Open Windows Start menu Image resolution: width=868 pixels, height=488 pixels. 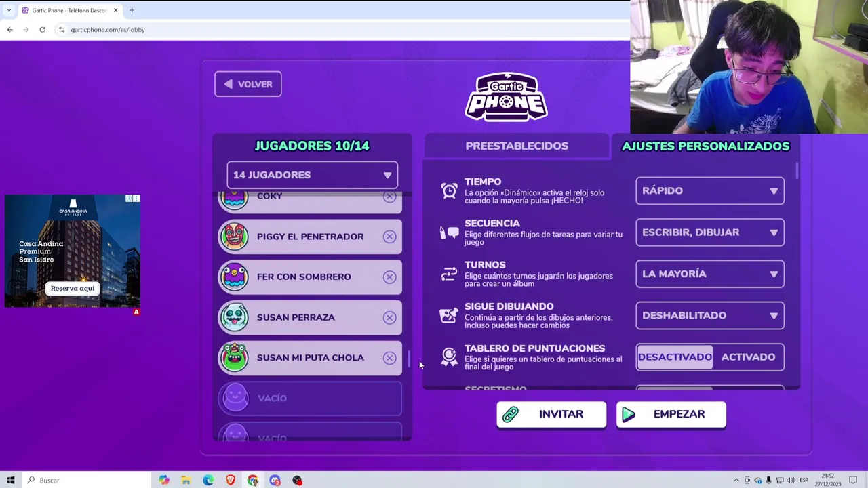tap(10, 480)
